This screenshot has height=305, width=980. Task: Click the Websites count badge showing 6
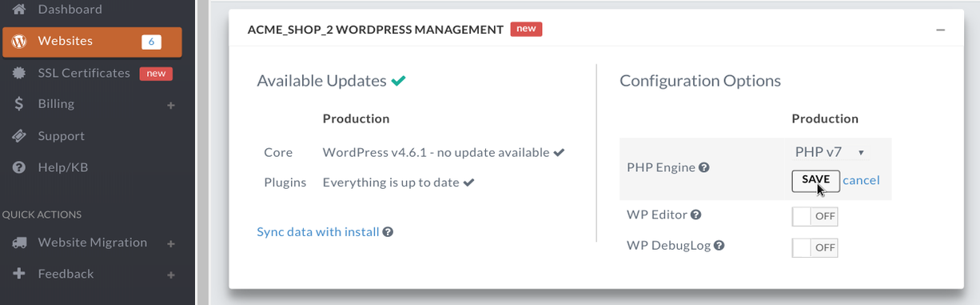pyautogui.click(x=152, y=42)
